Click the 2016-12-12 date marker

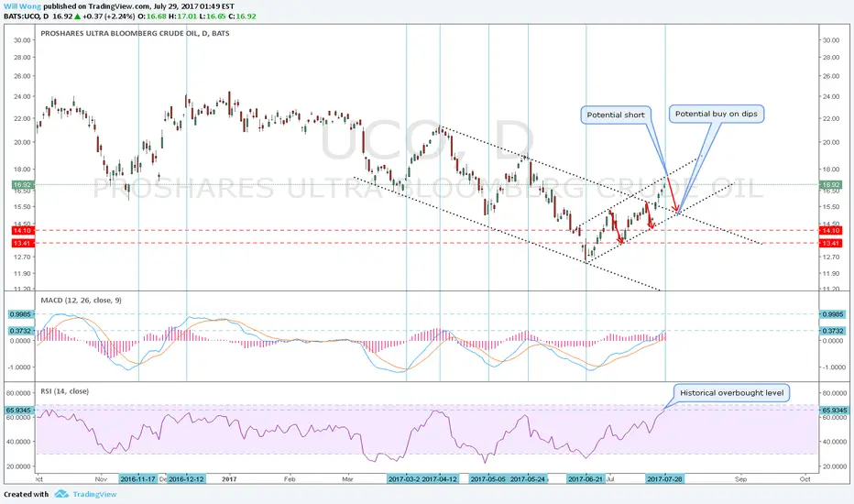[186, 479]
